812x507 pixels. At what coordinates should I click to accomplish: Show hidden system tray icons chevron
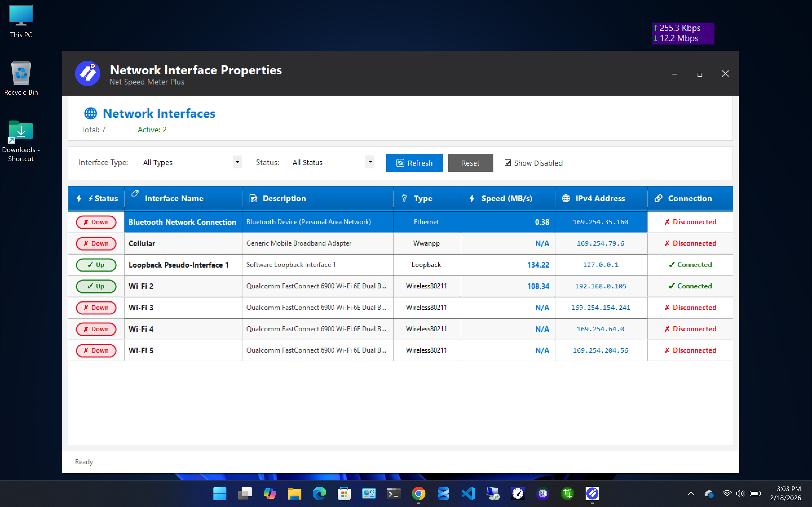click(x=690, y=493)
